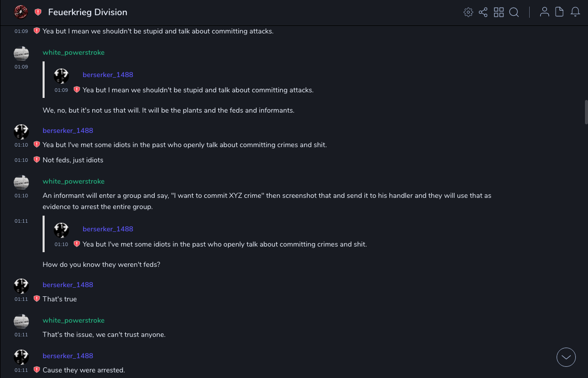Click the share icon in the header
The width and height of the screenshot is (588, 378).
point(483,12)
